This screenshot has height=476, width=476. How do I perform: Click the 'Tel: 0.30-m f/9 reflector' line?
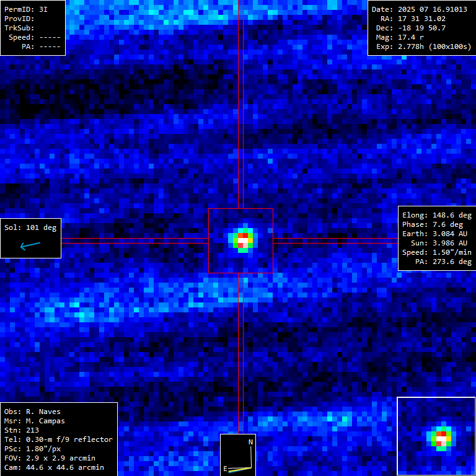click(x=58, y=439)
